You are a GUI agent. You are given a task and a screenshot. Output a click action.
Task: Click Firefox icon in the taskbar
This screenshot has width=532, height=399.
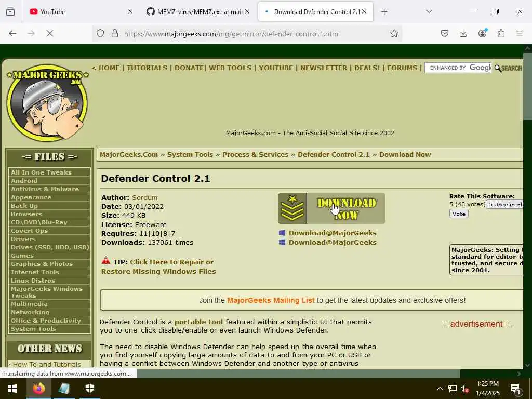tap(39, 389)
